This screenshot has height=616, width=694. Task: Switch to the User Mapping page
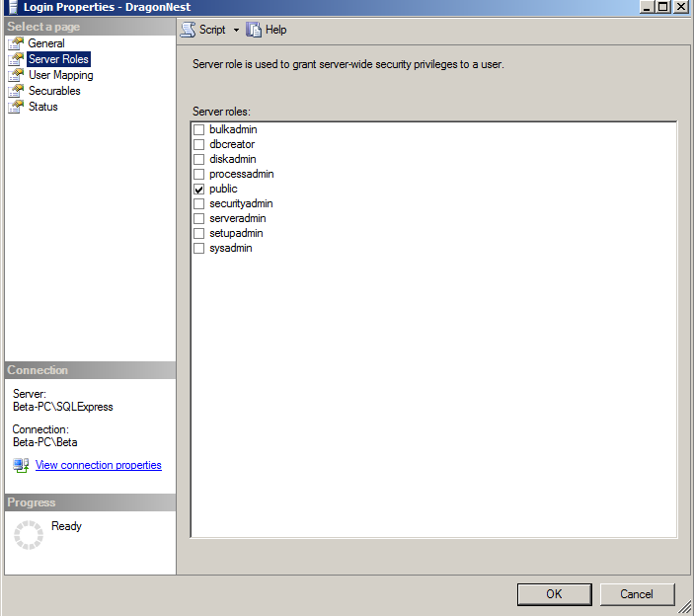pos(60,75)
